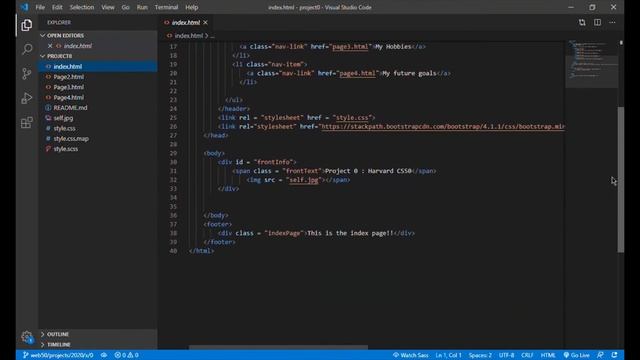Open the feedback icon in status bar
The image size is (640, 360).
point(600,355)
